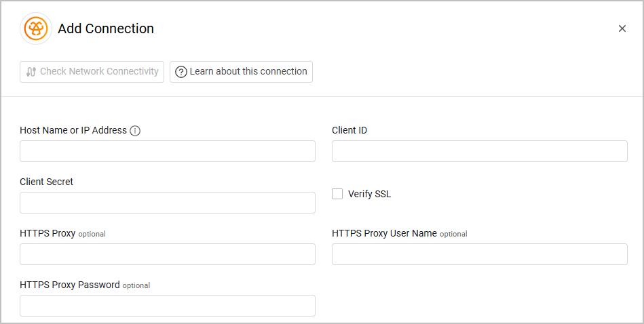Image resolution: width=644 pixels, height=324 pixels.
Task: Click the info icon beside Host Name
Action: (135, 131)
